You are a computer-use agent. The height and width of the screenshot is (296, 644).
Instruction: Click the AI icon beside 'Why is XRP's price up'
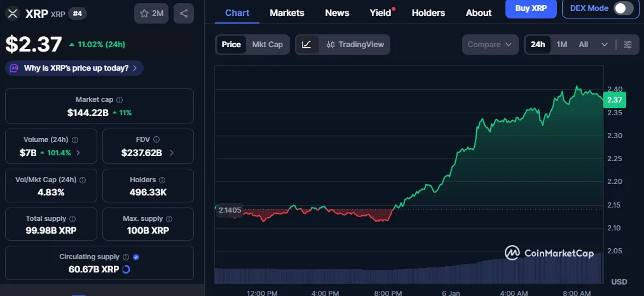point(14,68)
